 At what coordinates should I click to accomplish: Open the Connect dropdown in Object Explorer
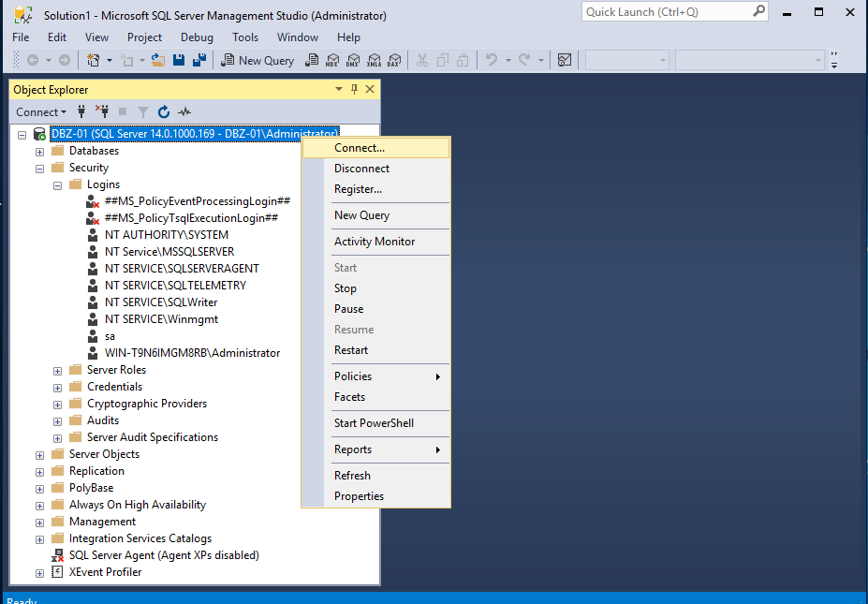[x=41, y=112]
